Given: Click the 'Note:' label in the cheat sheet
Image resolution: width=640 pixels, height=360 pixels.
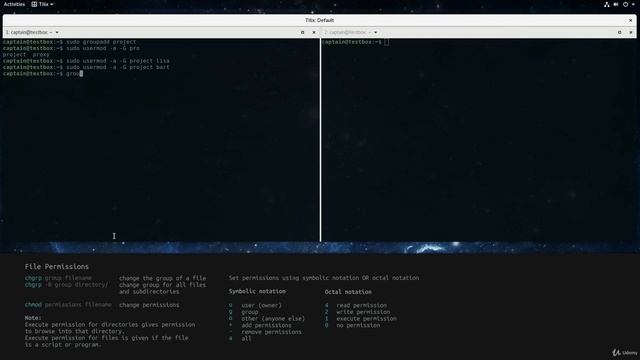Looking at the screenshot, I should click(x=33, y=318).
